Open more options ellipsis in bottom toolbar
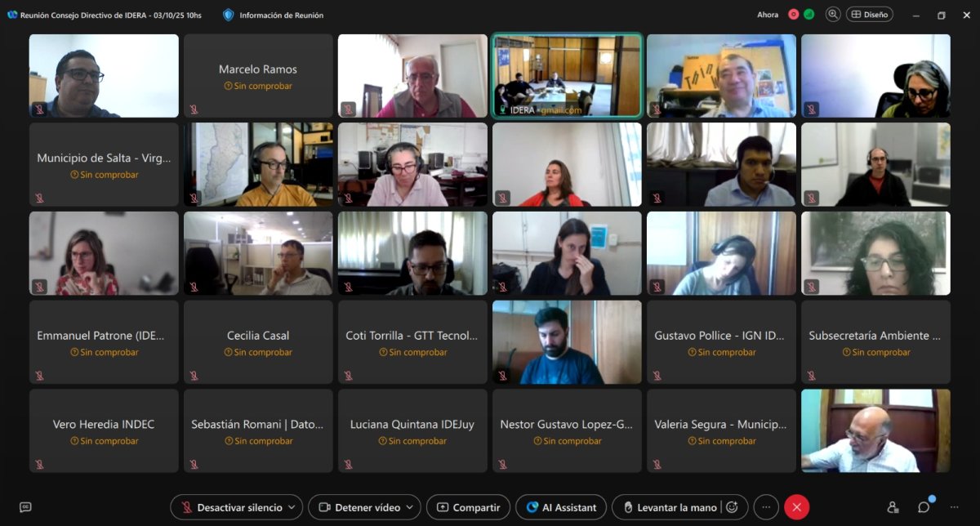The width and height of the screenshot is (980, 526). point(766,507)
